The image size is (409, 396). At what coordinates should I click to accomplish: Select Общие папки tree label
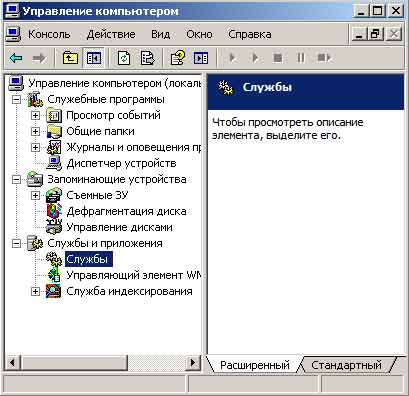(x=100, y=132)
